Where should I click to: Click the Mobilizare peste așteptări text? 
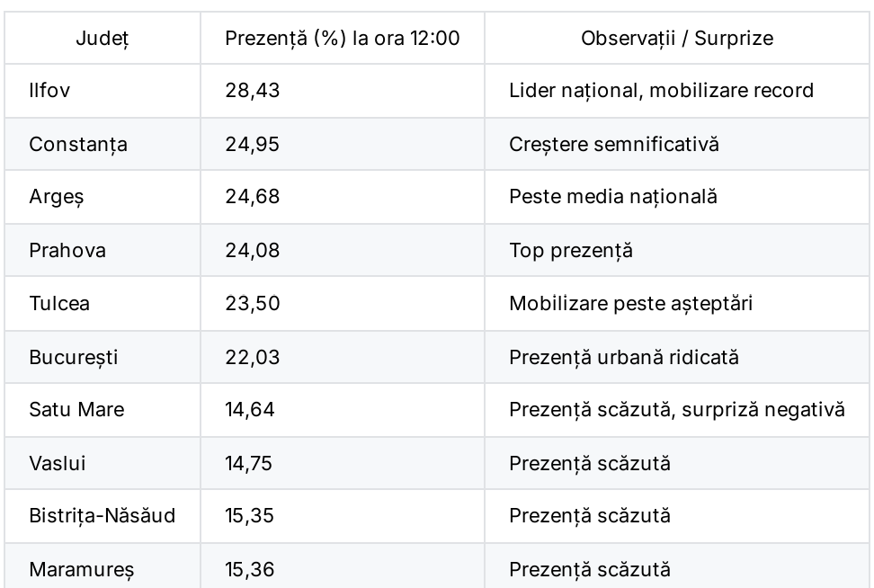[x=631, y=303]
